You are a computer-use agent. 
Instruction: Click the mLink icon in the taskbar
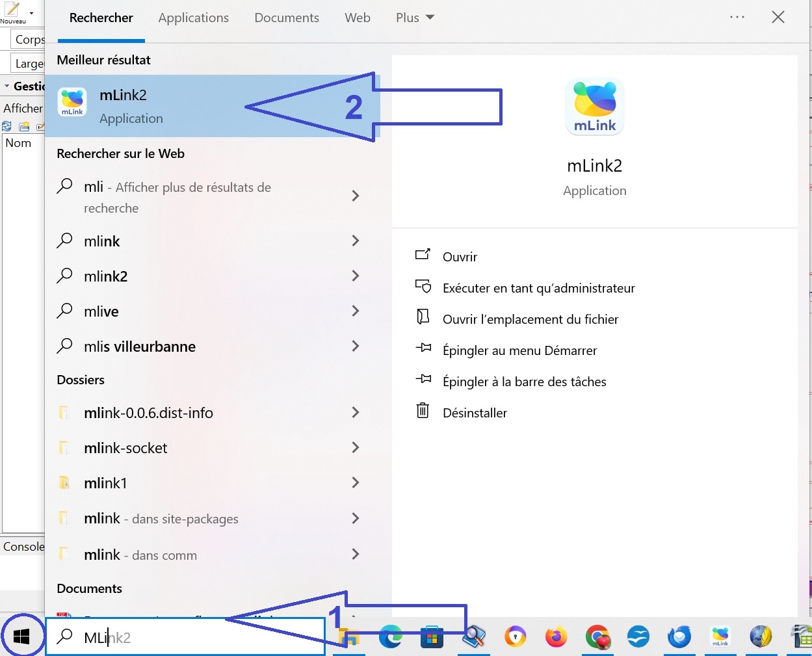point(720,637)
